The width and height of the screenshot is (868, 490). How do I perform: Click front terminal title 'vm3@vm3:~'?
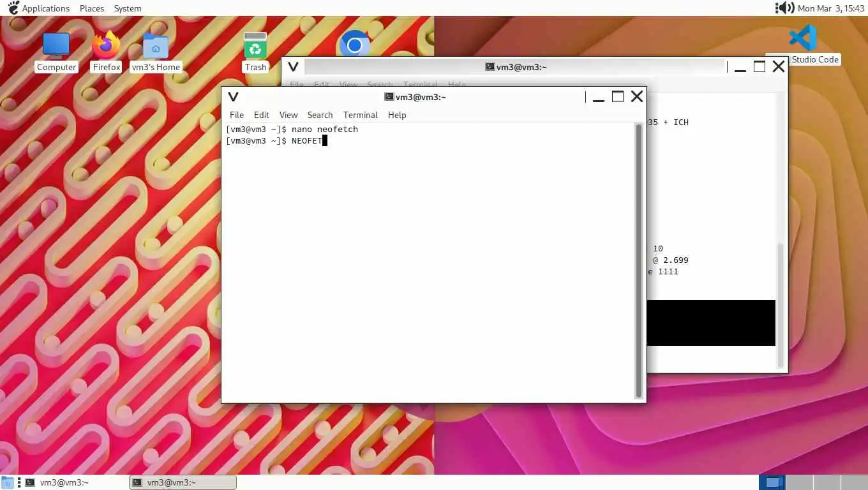(x=421, y=97)
